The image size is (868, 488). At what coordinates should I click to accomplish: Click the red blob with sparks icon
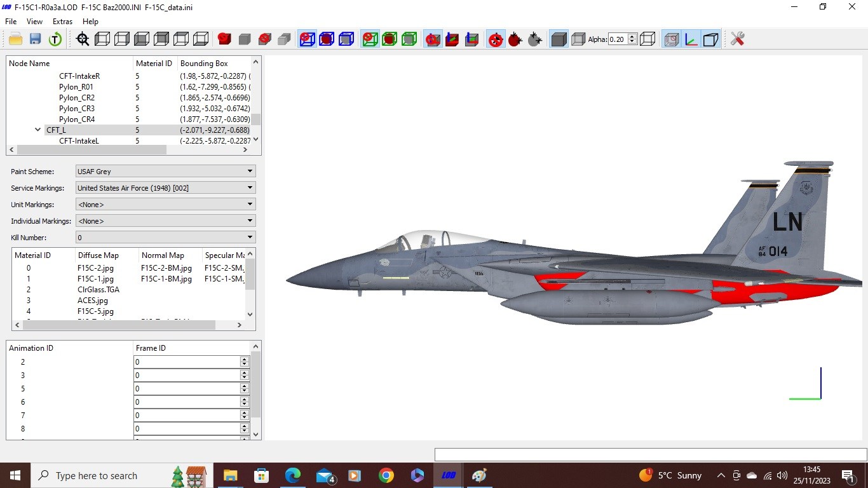click(515, 39)
